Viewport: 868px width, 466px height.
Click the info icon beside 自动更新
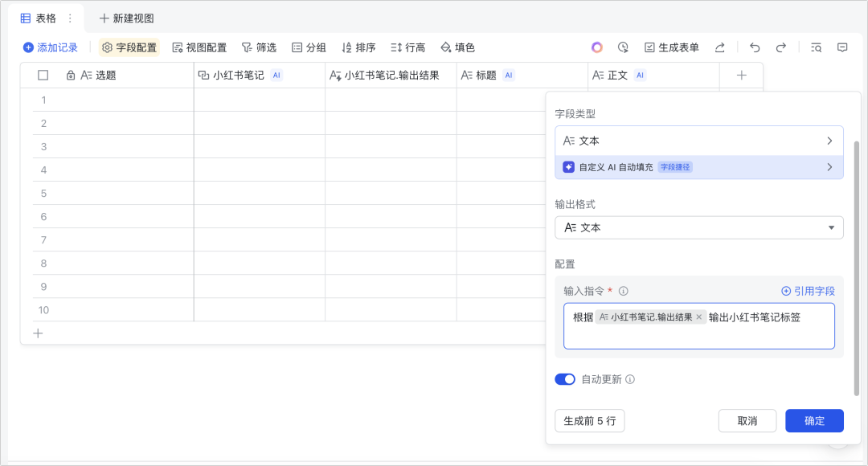pyautogui.click(x=630, y=379)
